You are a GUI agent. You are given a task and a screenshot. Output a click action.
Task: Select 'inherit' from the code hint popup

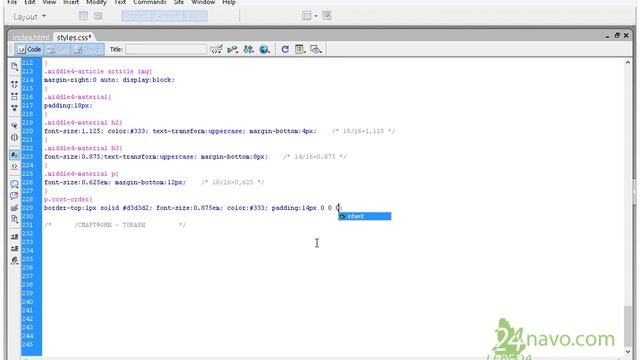364,216
